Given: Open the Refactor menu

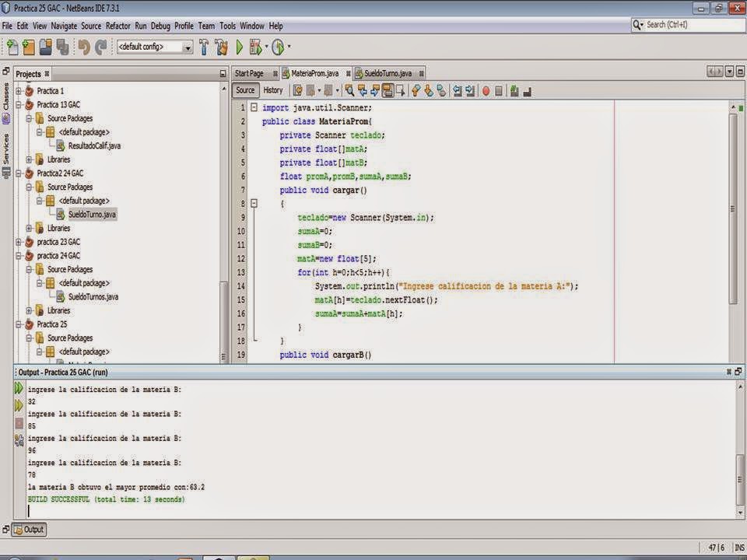Looking at the screenshot, I should click(118, 26).
